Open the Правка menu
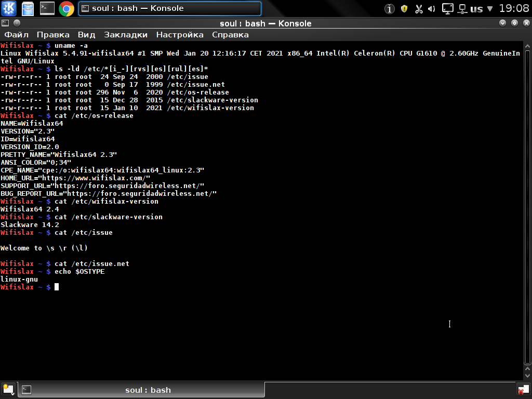The width and height of the screenshot is (532, 399). (53, 35)
